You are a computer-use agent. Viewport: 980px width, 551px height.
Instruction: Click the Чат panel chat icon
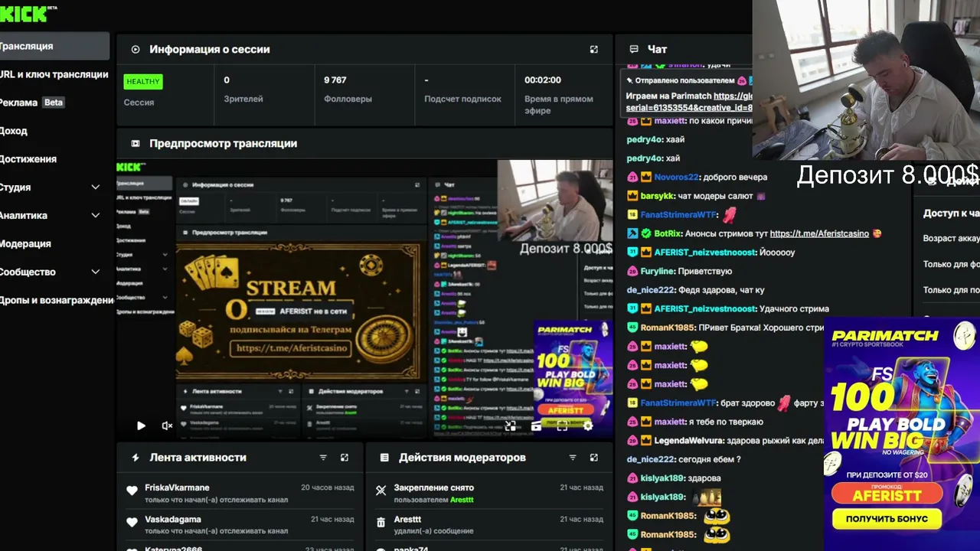pos(634,49)
